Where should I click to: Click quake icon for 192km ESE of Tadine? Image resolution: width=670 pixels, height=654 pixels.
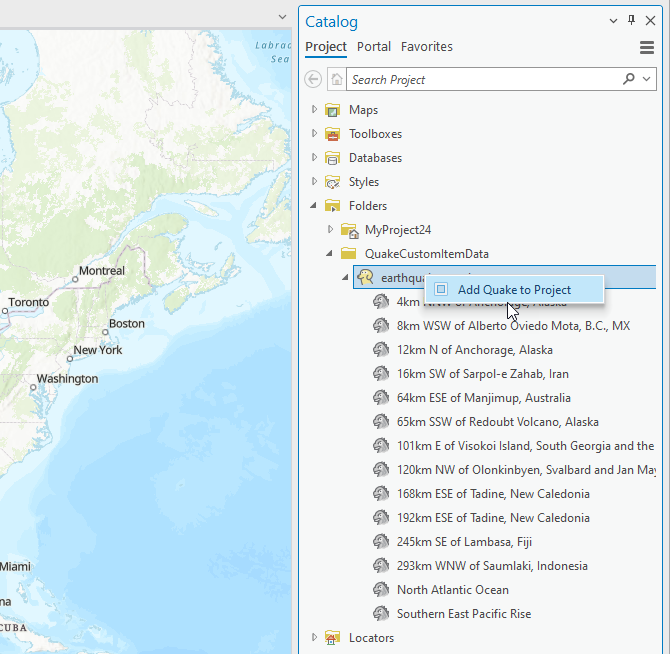tap(381, 517)
